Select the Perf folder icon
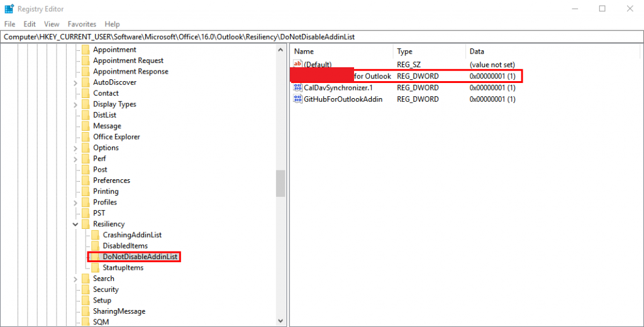Image resolution: width=644 pixels, height=327 pixels. point(86,158)
